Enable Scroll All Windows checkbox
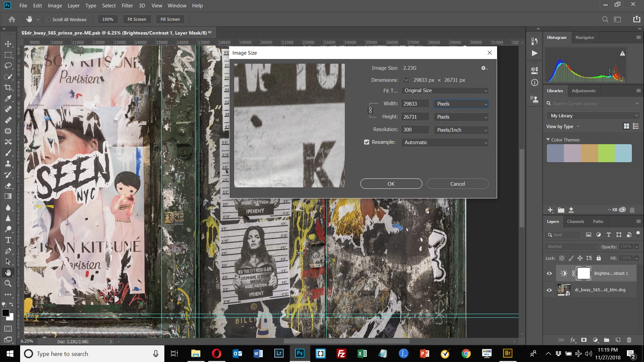 coord(49,19)
